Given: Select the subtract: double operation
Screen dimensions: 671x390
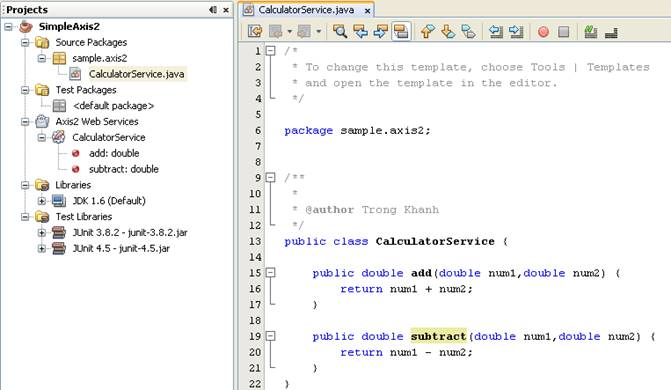Looking at the screenshot, I should click(x=124, y=169).
